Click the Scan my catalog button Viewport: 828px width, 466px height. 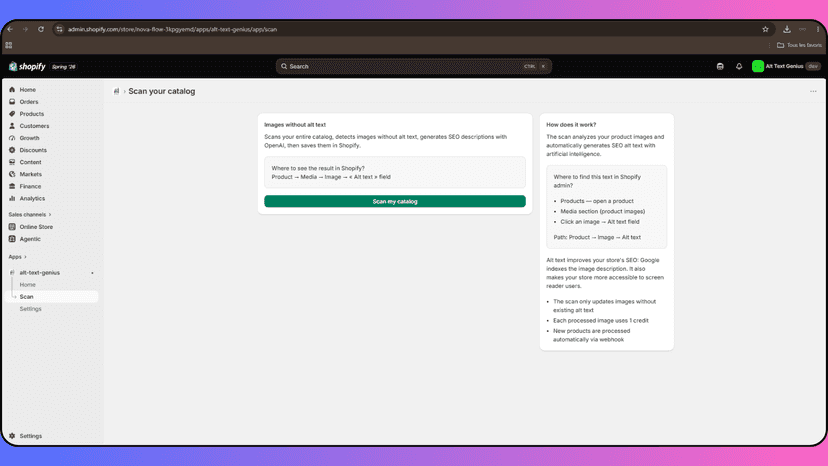click(395, 201)
